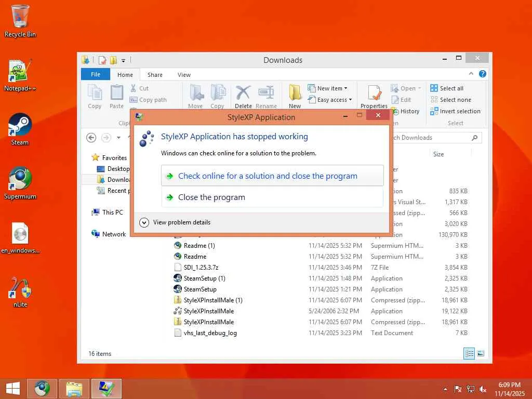Click Copy path in the ribbon

(148, 100)
